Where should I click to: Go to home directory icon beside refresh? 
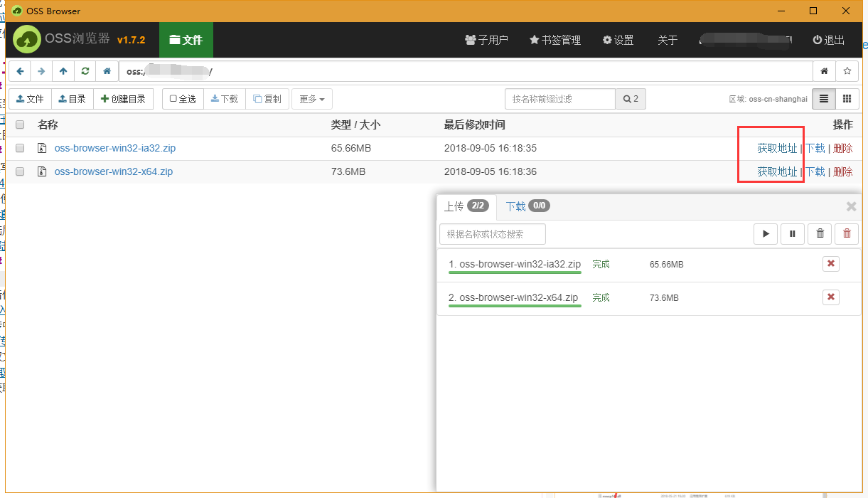tap(107, 71)
